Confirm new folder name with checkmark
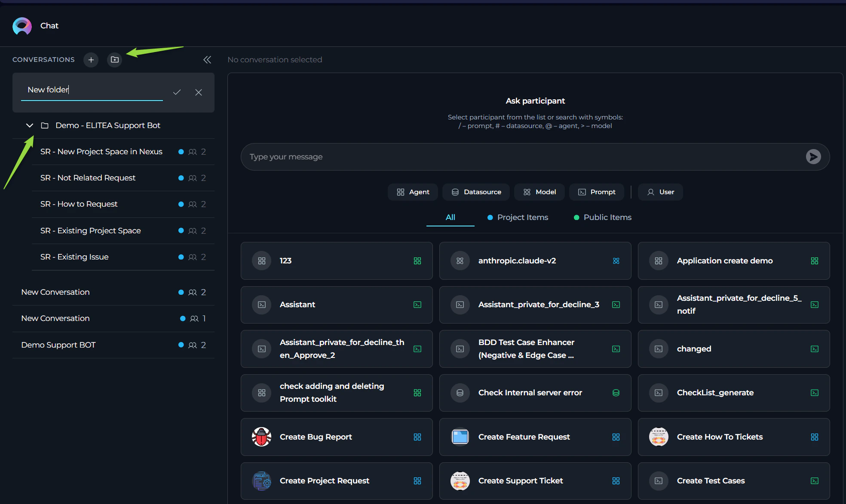The width and height of the screenshot is (846, 504). click(177, 92)
